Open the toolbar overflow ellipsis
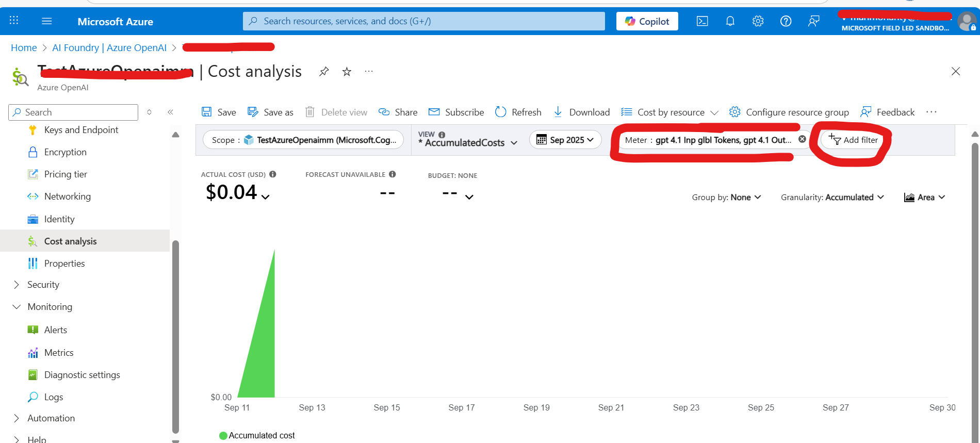The width and height of the screenshot is (980, 443). click(931, 112)
